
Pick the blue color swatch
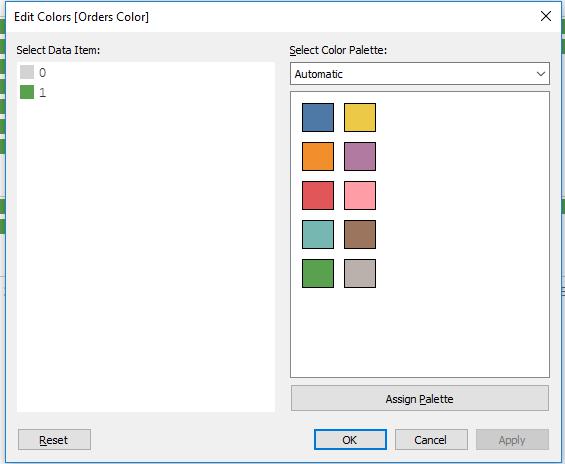[318, 117]
